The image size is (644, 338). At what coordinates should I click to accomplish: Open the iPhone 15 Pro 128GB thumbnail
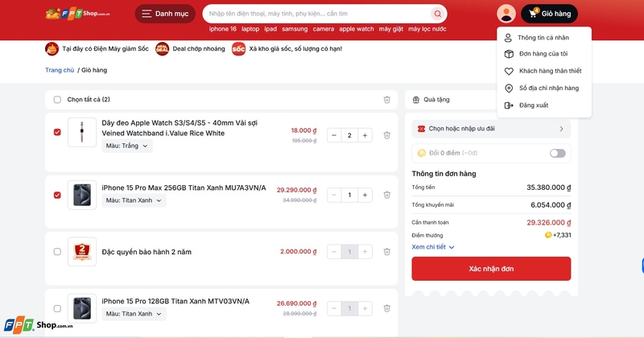[x=82, y=308]
